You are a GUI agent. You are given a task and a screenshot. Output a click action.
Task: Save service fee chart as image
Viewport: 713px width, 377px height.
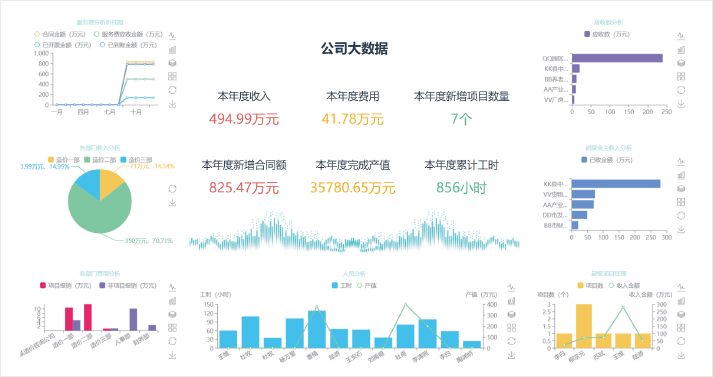(x=172, y=104)
